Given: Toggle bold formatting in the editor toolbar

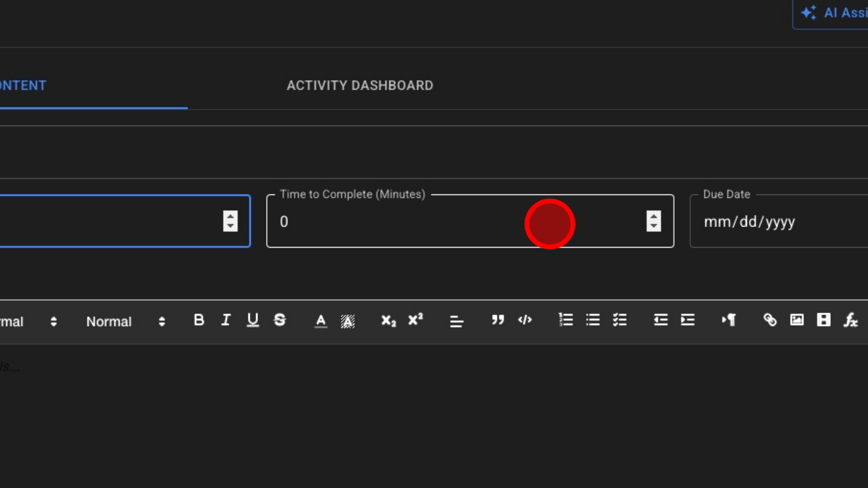Looking at the screenshot, I should [x=199, y=320].
